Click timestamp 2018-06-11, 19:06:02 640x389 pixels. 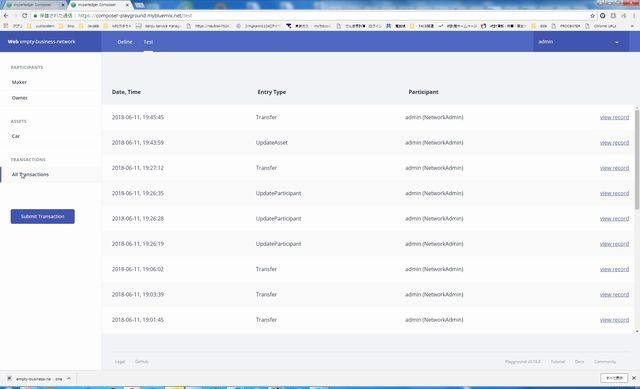tap(138, 269)
